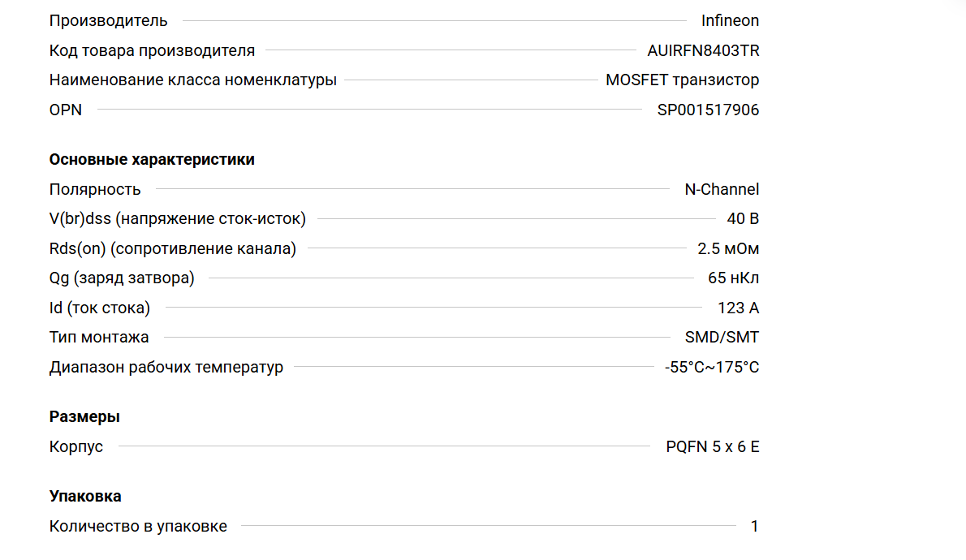966x560 pixels.
Task: Click the 65 нКл gate charge value
Action: coord(733,278)
